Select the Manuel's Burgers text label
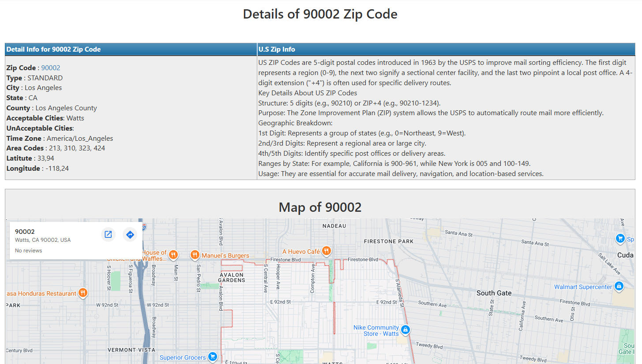 [225, 255]
